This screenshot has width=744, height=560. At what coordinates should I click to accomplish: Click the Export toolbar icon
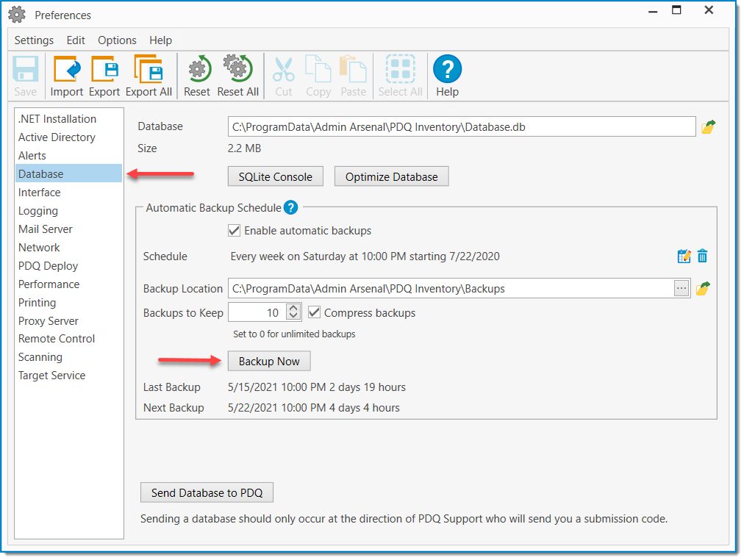(104, 76)
